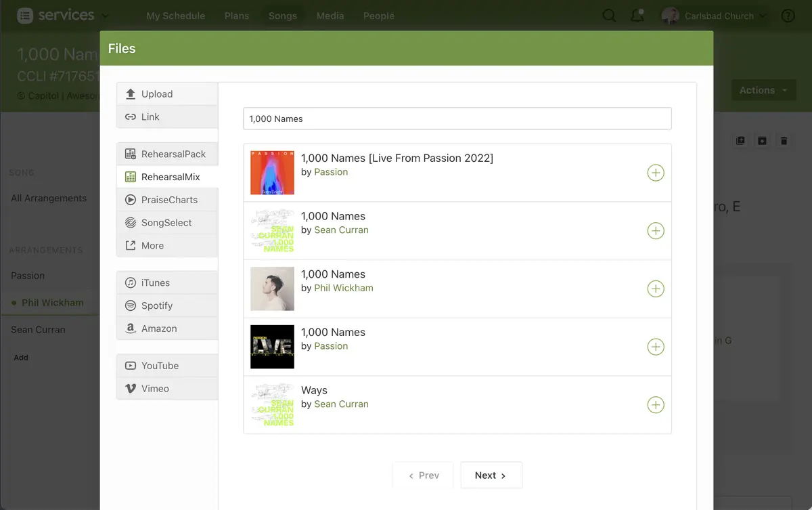Click the Ways song title

[314, 391]
